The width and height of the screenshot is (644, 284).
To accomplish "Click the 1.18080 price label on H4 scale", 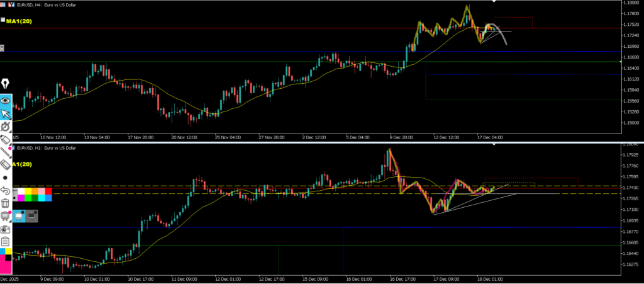I will [630, 3].
